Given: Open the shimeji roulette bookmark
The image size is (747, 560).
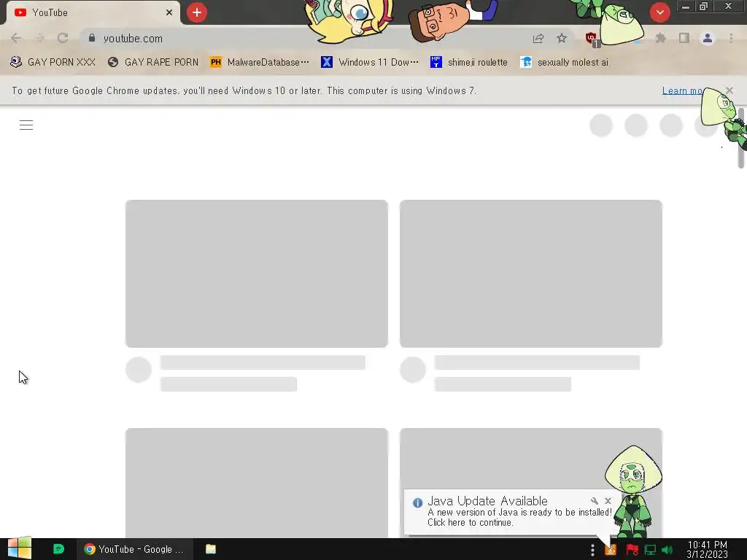Looking at the screenshot, I should [469, 62].
